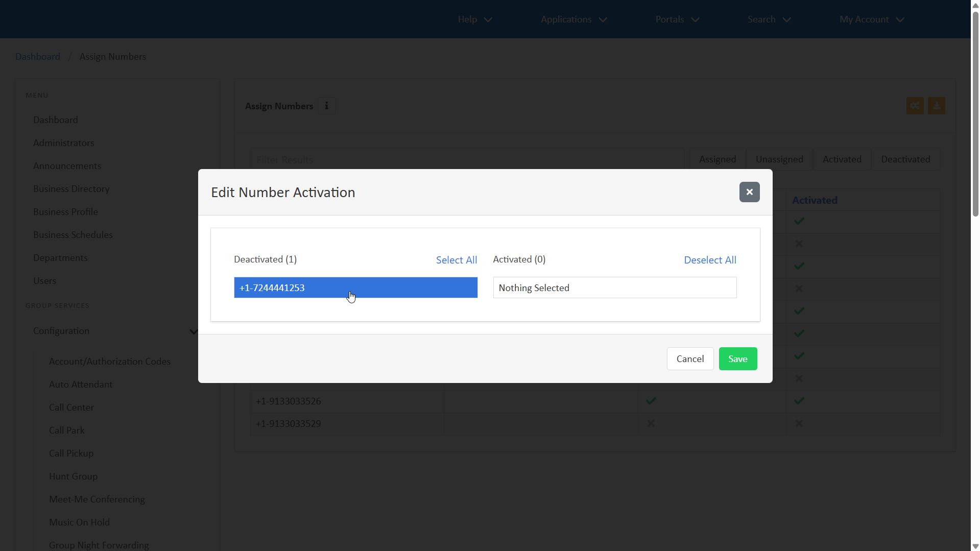Open the Portals dropdown
This screenshot has height=551, width=980.
click(677, 19)
